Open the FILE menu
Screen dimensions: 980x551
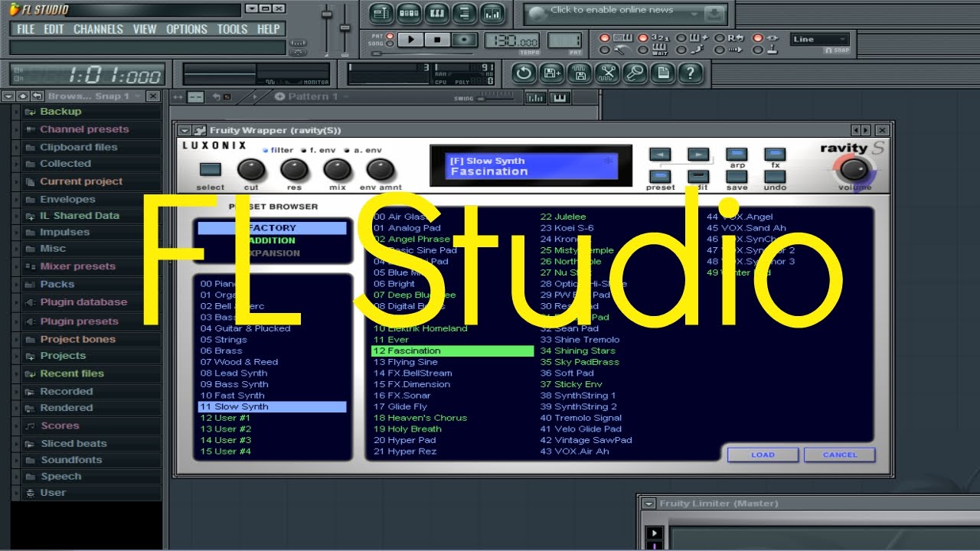click(x=26, y=29)
